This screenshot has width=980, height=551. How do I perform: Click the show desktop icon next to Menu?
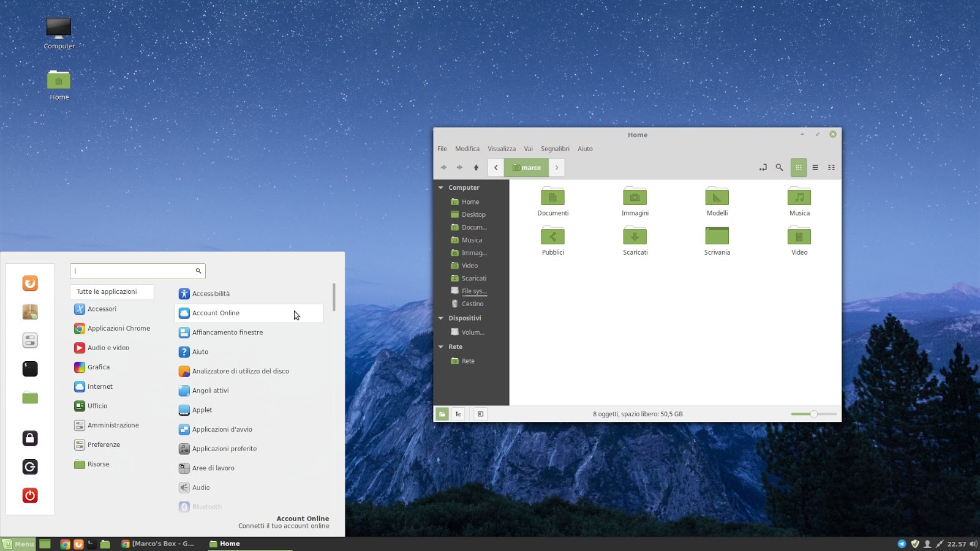point(45,544)
